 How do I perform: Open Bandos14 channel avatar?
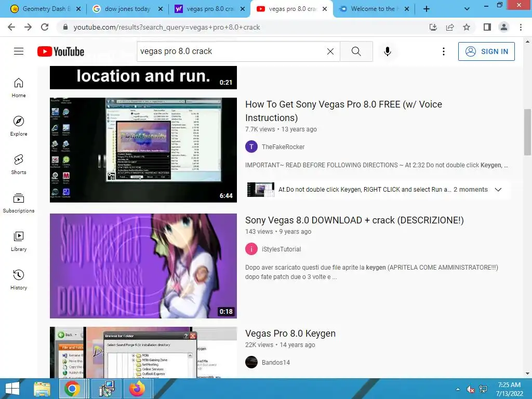click(251, 362)
